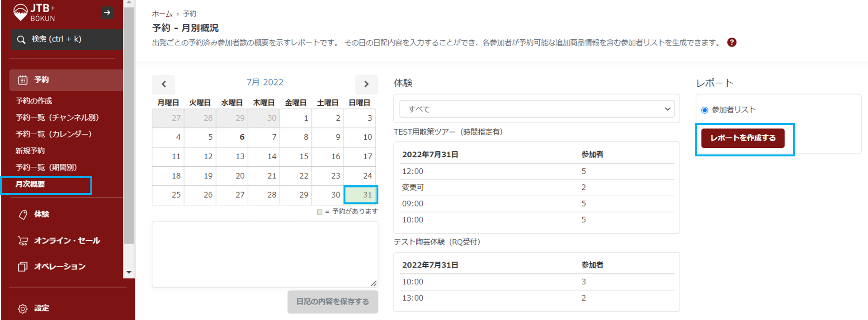Select the 参加者リスト radio button

click(704, 110)
